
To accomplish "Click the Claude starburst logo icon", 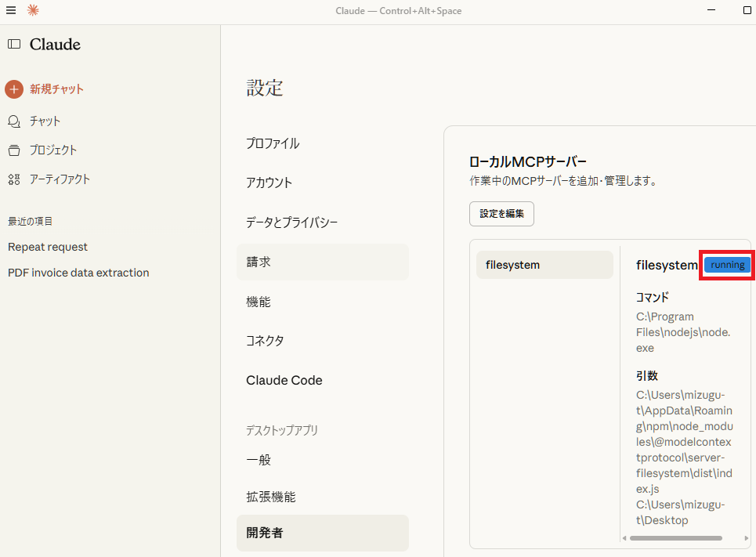I will point(33,10).
